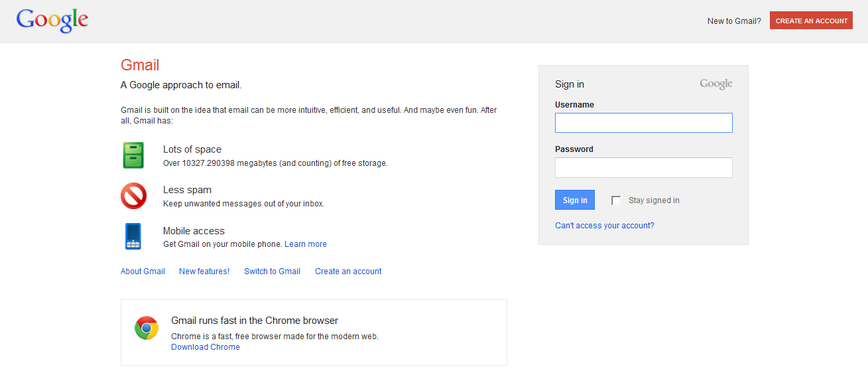Click the green file cabinet storage icon
This screenshot has height=379, width=868.
[133, 155]
